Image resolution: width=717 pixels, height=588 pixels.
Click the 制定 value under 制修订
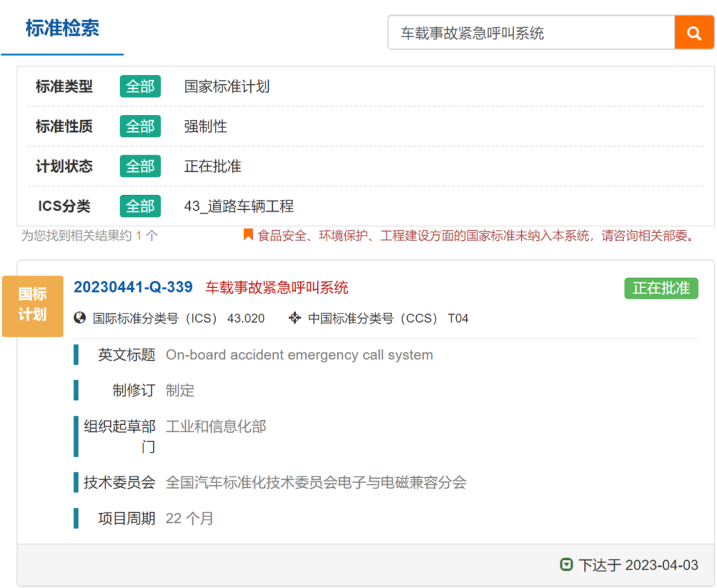click(x=180, y=390)
